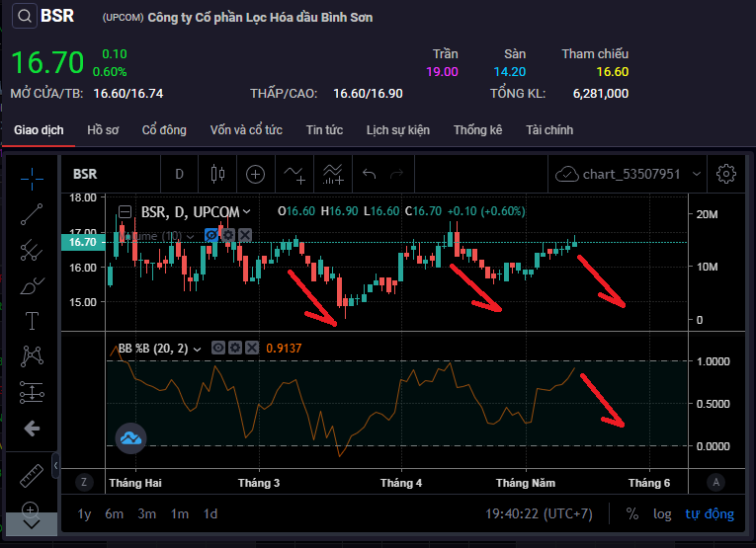Screen dimensions: 756x548
Task: Open the Hồ sơ tab
Action: [103, 130]
